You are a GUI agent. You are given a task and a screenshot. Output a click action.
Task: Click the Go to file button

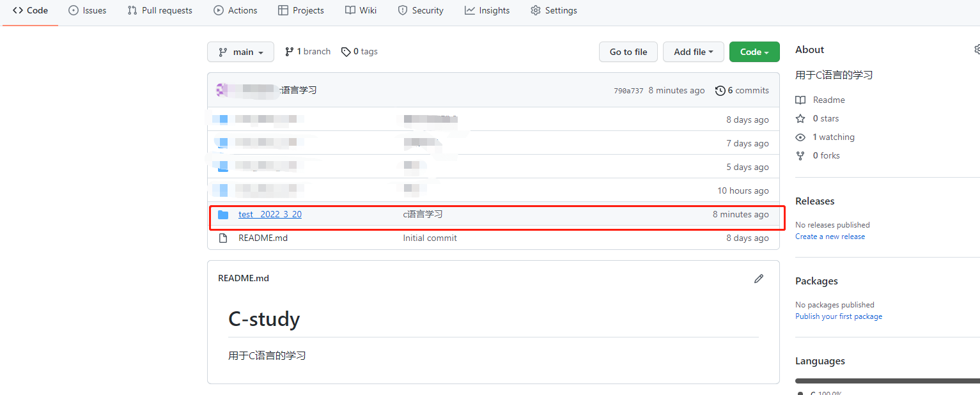[x=628, y=51]
